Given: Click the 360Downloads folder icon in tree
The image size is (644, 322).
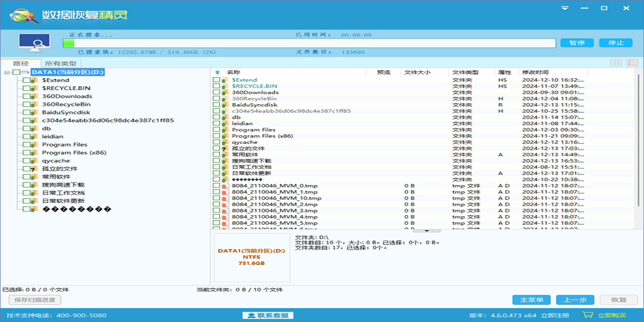Looking at the screenshot, I should (34, 97).
